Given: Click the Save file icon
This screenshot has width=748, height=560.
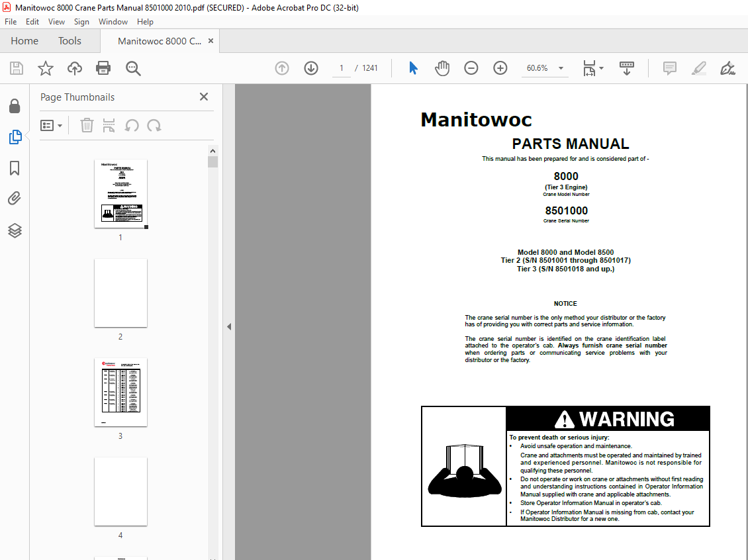Looking at the screenshot, I should tap(17, 68).
